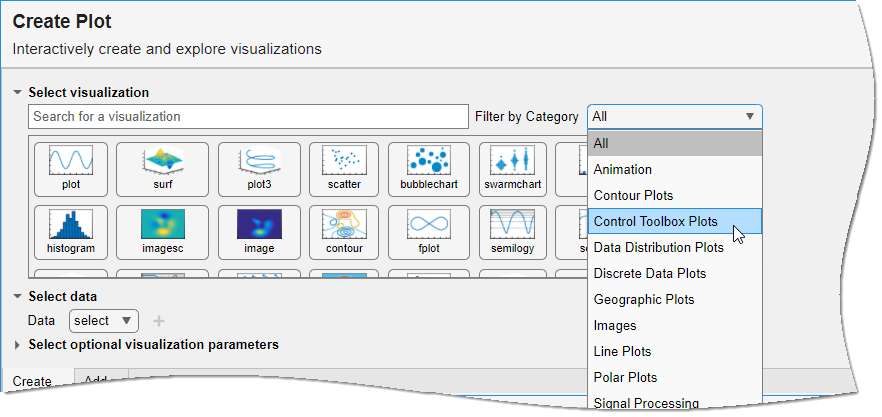Choose the contour plot icon
The height and width of the screenshot is (417, 882).
tap(343, 232)
